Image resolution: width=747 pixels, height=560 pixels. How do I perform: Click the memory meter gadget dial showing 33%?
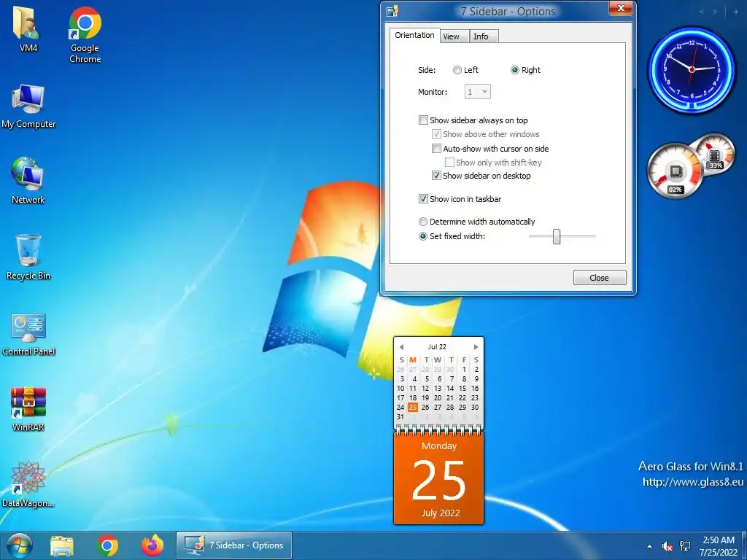click(x=715, y=156)
